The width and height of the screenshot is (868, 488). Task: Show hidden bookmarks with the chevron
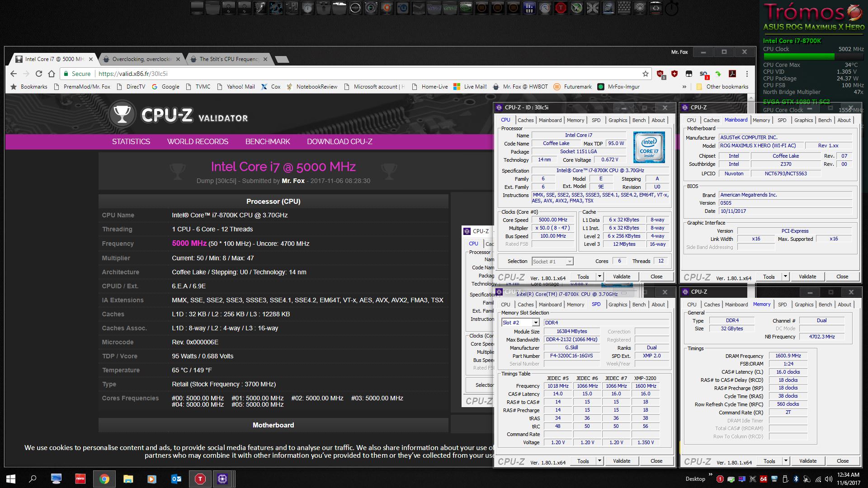tap(684, 87)
